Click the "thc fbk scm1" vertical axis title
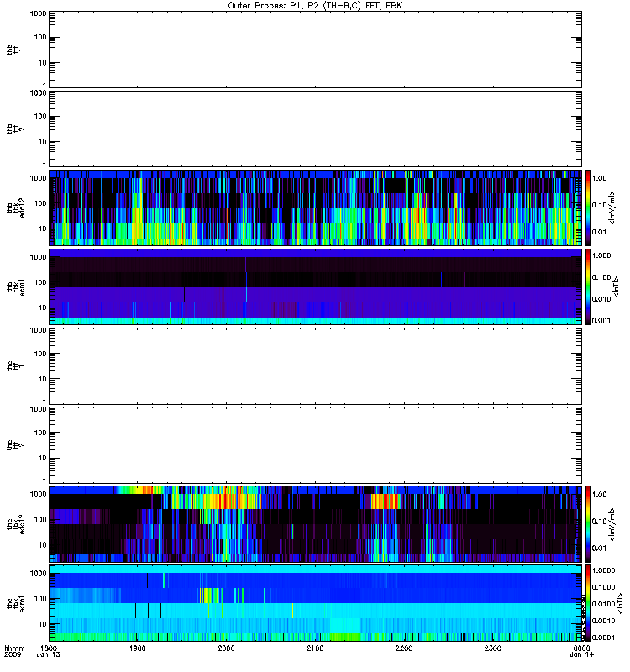The image size is (630, 672). point(16,603)
